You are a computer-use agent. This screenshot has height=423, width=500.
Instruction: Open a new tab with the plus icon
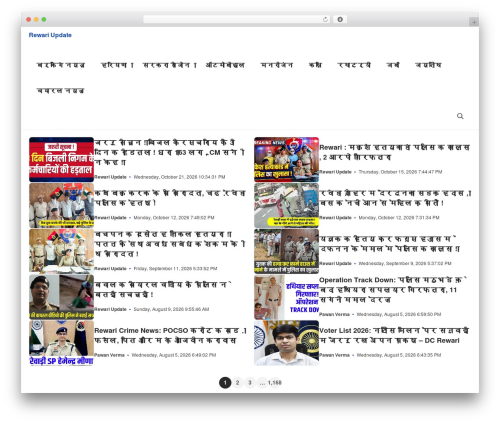(474, 22)
